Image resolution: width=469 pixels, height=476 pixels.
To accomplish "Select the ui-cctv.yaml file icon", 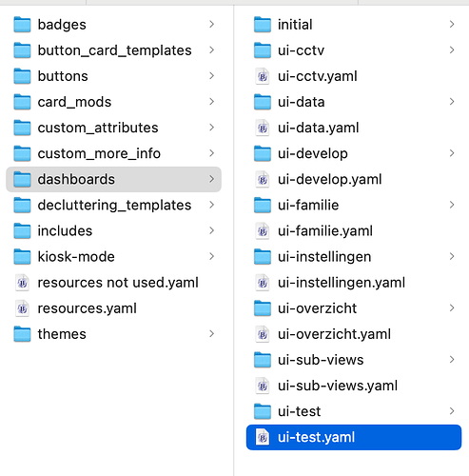I will 263,76.
